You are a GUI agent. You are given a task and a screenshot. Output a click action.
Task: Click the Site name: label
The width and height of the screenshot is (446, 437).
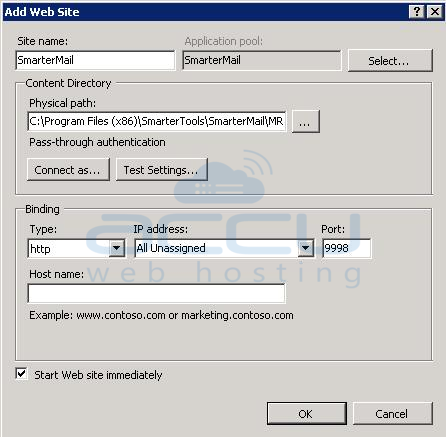[43, 41]
